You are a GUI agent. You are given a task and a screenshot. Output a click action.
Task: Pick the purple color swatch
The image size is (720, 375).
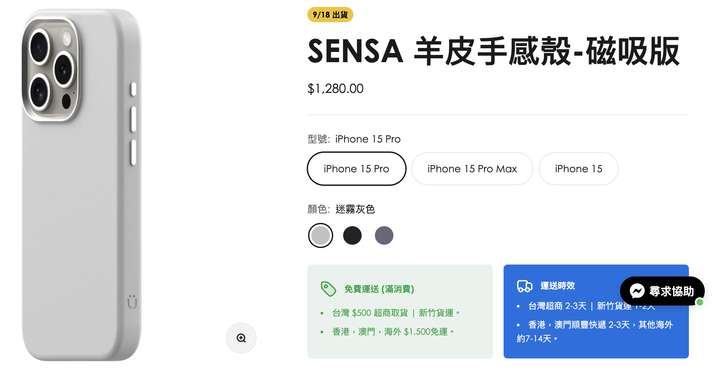click(x=384, y=235)
